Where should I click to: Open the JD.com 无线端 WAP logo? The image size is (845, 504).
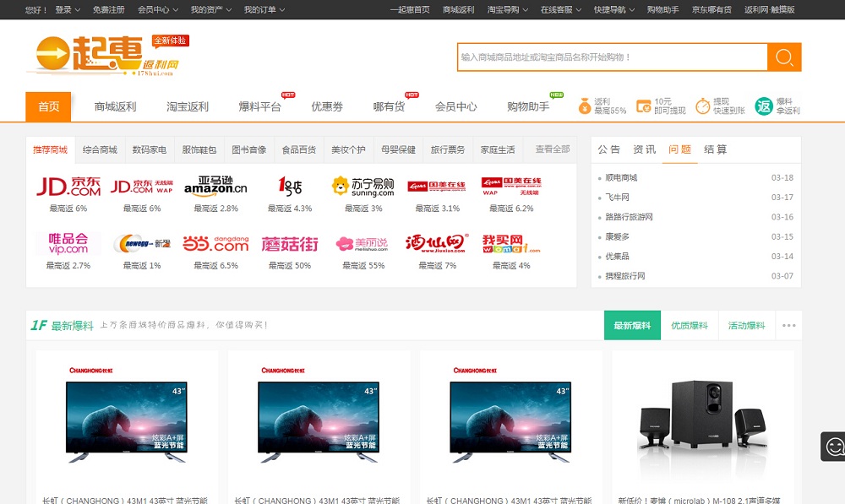(142, 187)
